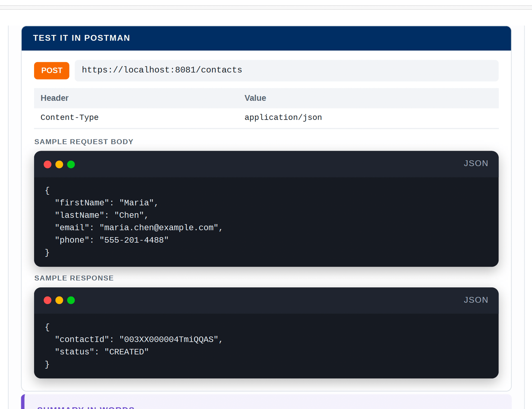Click the SAMPLE RESPONSE label
This screenshot has width=532, height=409.
click(x=74, y=278)
